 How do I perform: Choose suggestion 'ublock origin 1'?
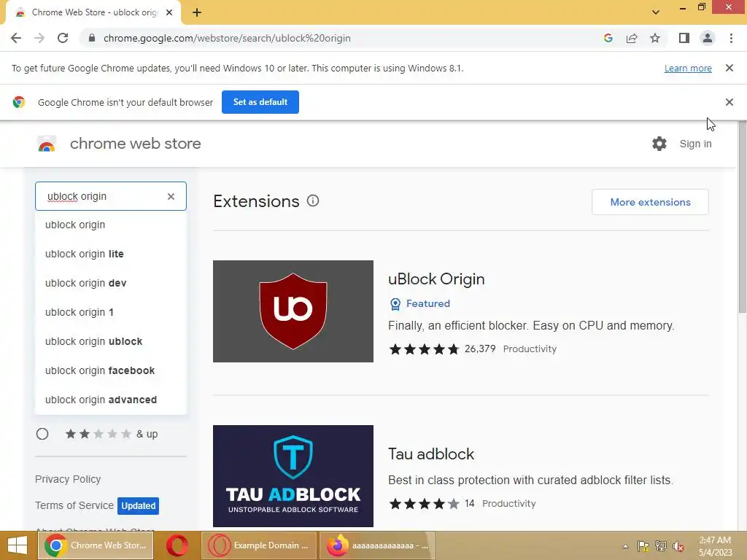pos(111,312)
